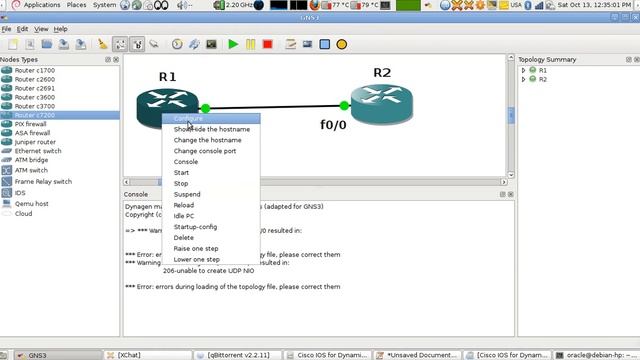Choose Stop in the context menu
The height and width of the screenshot is (360, 640).
coord(211,184)
